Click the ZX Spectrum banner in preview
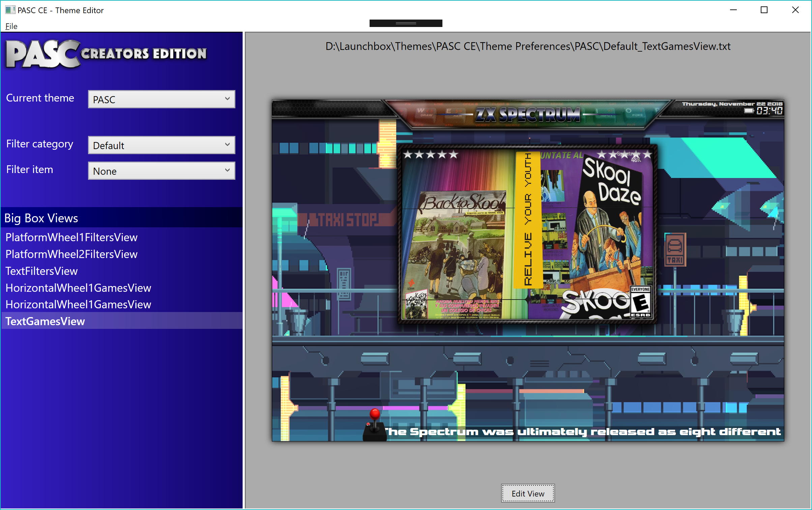Viewport: 812px width, 510px height. pyautogui.click(x=528, y=115)
